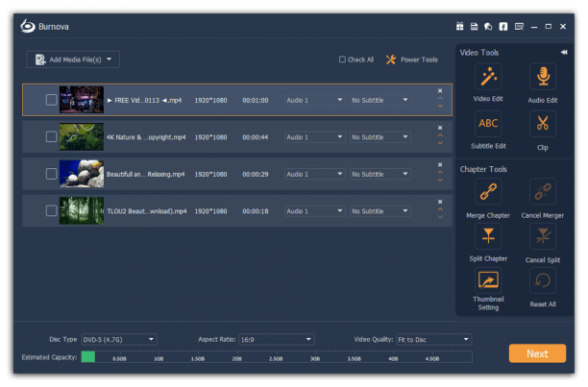Open the Subtitle Edit tool

tap(488, 124)
